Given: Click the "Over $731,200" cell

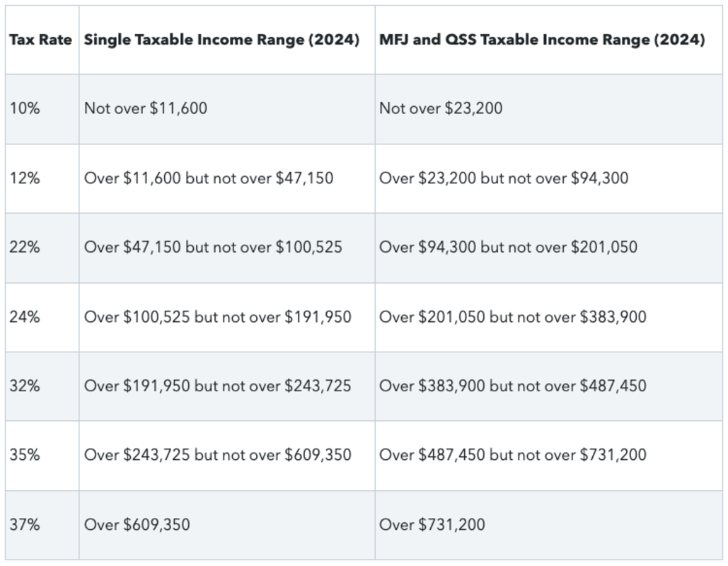Looking at the screenshot, I should click(x=432, y=524).
